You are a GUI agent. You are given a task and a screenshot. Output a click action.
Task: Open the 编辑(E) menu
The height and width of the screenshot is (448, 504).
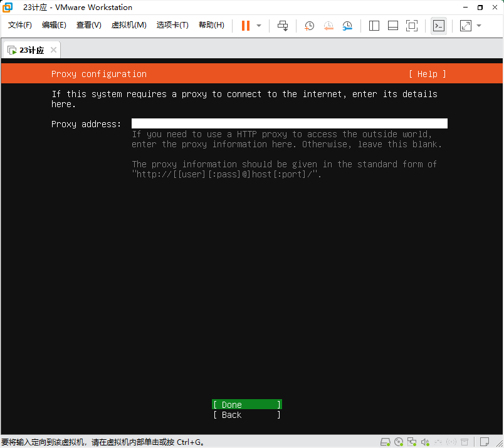(x=54, y=25)
